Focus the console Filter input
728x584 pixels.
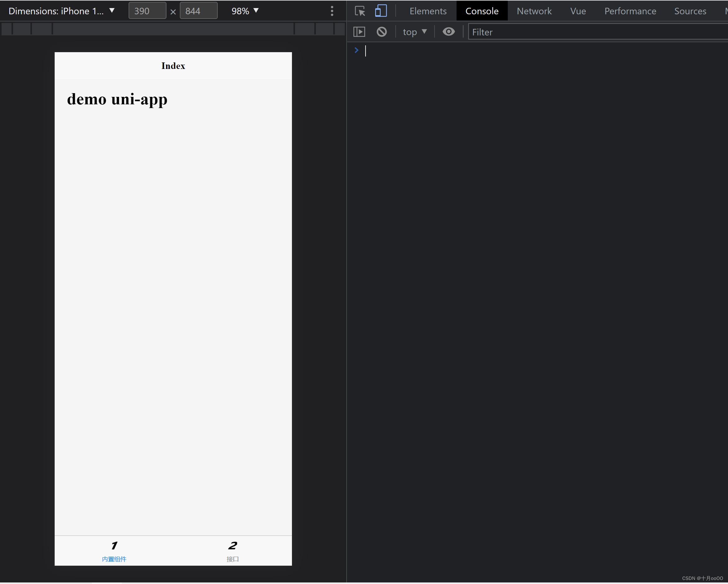pos(598,32)
